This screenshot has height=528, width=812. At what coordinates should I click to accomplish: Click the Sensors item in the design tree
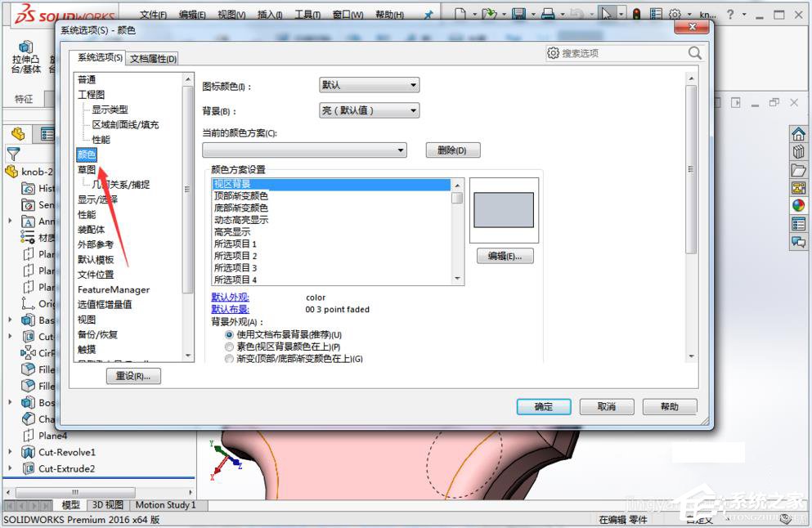pos(27,204)
